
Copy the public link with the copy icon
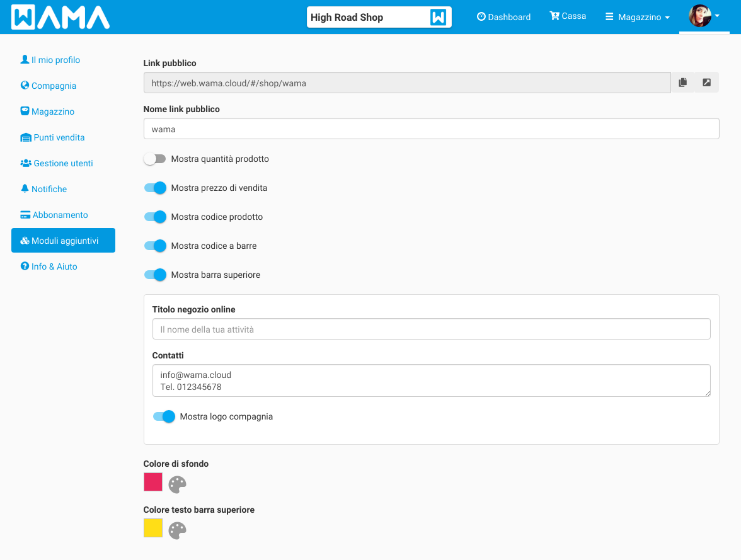683,83
